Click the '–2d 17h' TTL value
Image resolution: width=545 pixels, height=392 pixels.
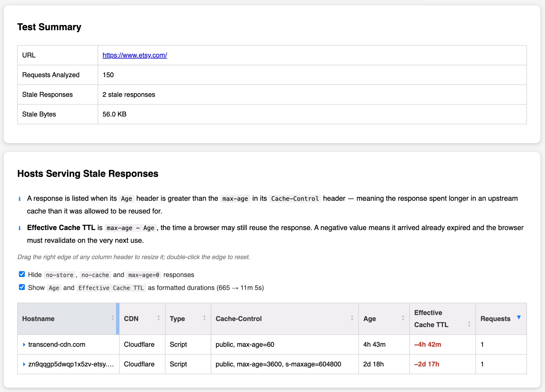coord(427,364)
